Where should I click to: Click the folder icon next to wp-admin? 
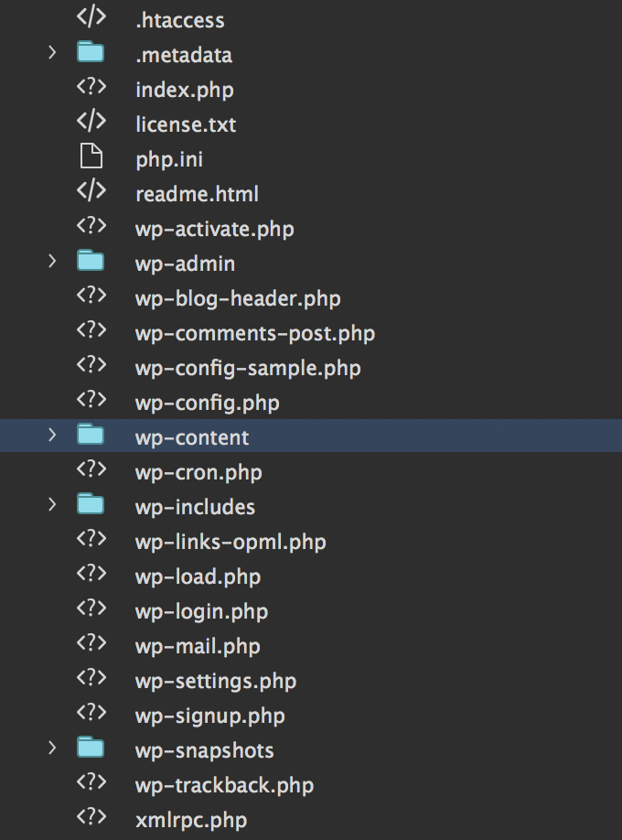(91, 261)
